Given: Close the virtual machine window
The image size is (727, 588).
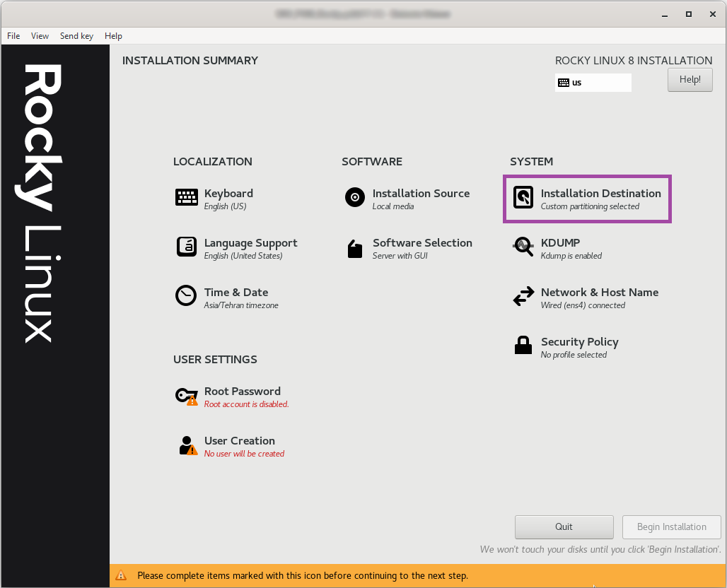Looking at the screenshot, I should click(713, 14).
